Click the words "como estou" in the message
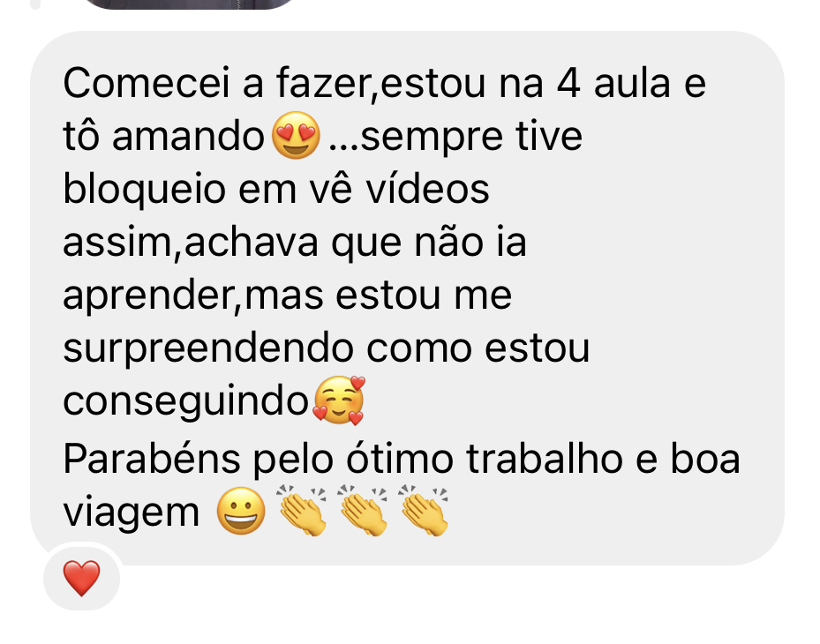Viewport: 820px width, 644px height. 478,348
